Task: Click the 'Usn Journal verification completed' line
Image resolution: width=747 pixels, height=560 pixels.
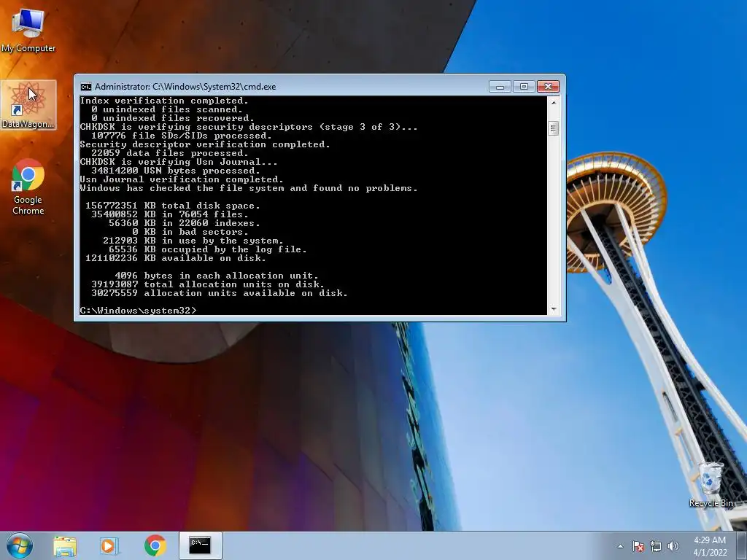Action: (x=182, y=179)
